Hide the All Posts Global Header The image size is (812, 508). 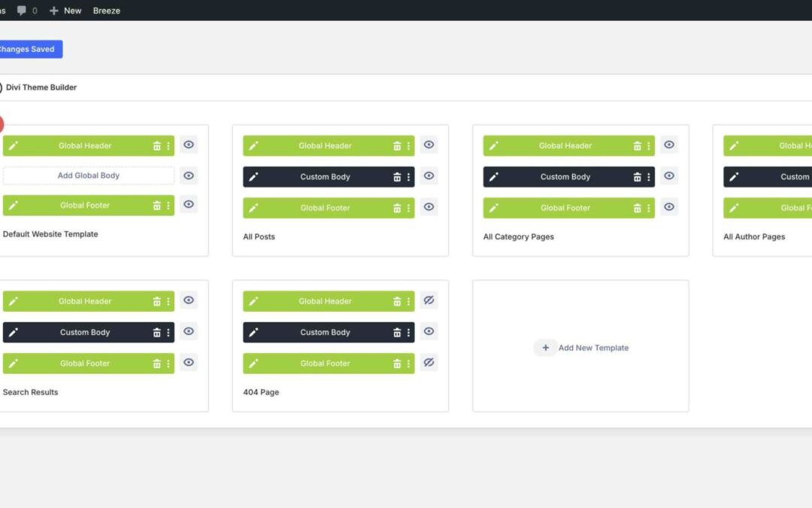click(429, 144)
